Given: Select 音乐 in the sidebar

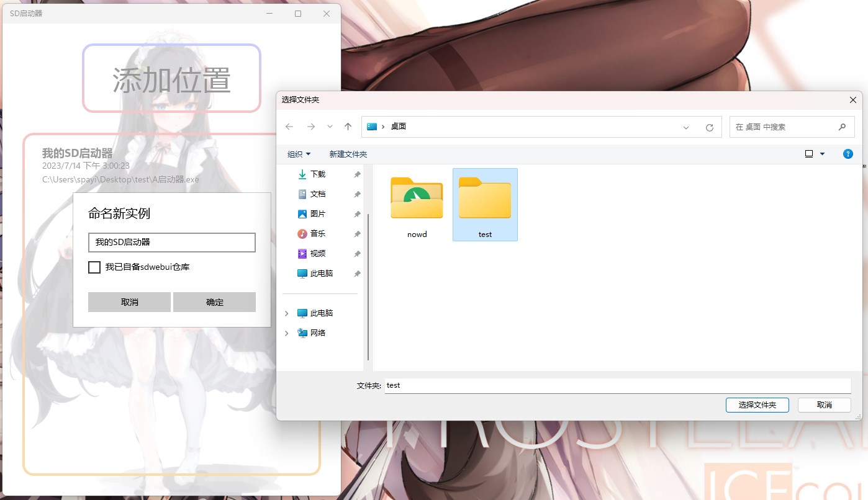Looking at the screenshot, I should point(318,234).
